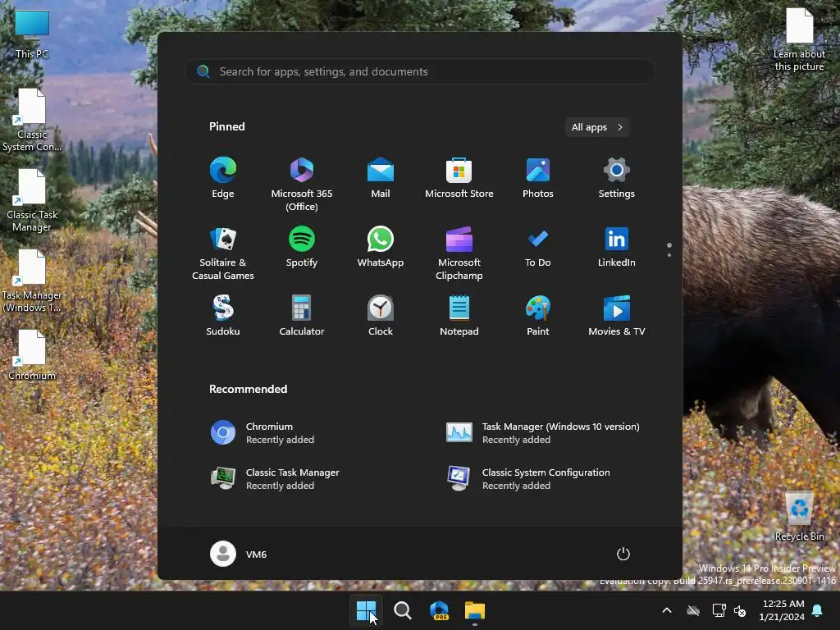Open Edge Pre-release from taskbar

(440, 610)
